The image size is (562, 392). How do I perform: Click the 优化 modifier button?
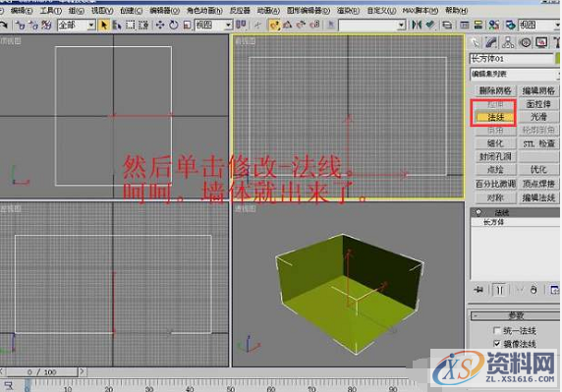(x=538, y=170)
